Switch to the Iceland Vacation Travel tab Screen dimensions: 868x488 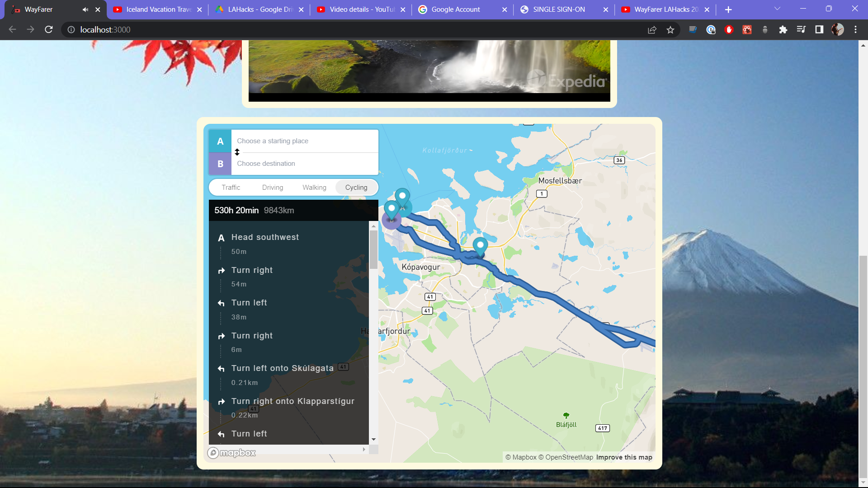[158, 9]
